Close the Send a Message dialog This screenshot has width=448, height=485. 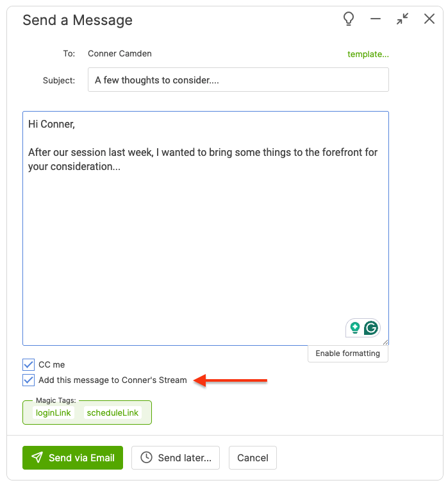point(429,19)
